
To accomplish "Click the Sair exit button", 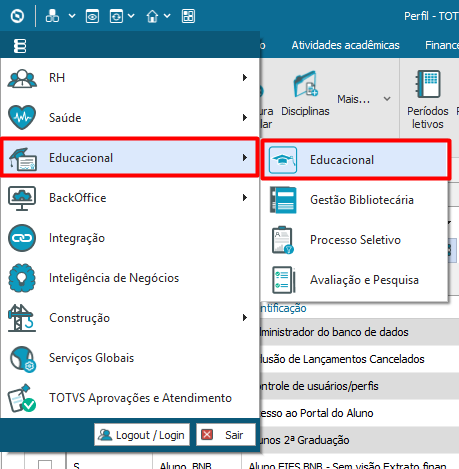I will pyautogui.click(x=226, y=435).
